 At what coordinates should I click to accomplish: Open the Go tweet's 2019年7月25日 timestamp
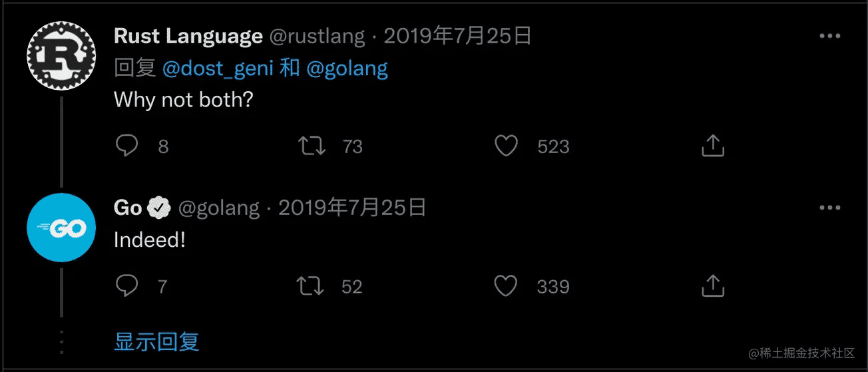tap(352, 208)
